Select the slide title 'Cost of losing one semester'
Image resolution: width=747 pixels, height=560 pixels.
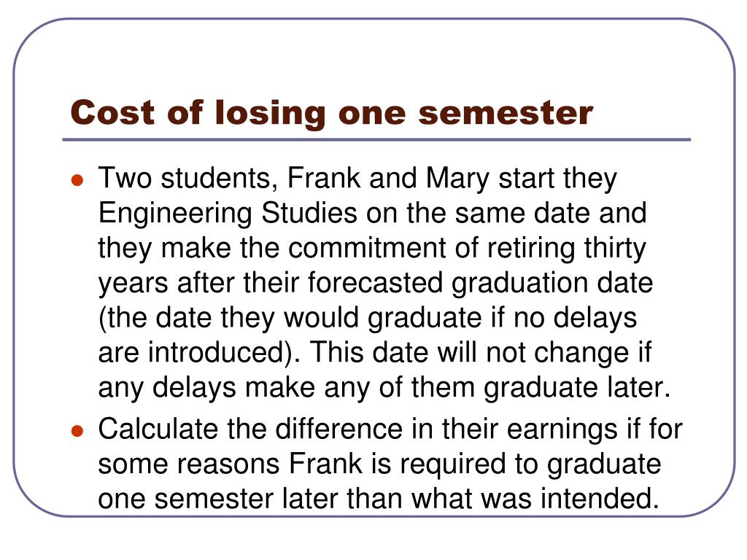pyautogui.click(x=332, y=113)
